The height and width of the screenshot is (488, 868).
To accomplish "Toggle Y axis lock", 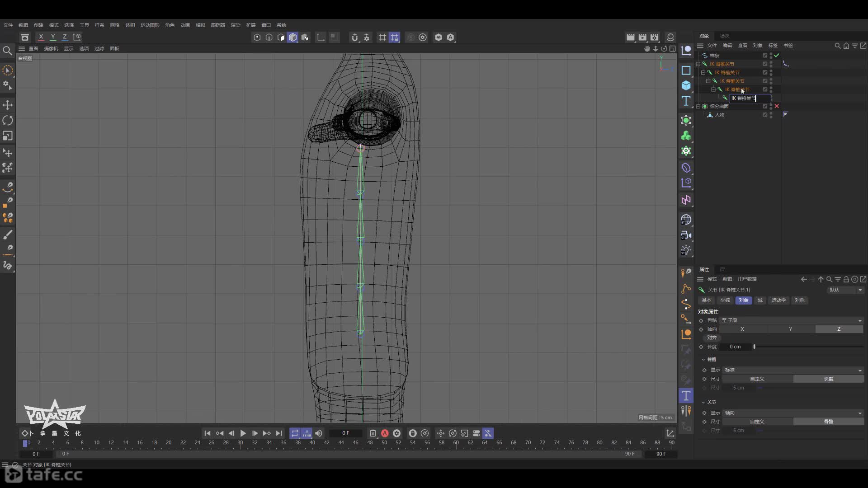I will [53, 37].
